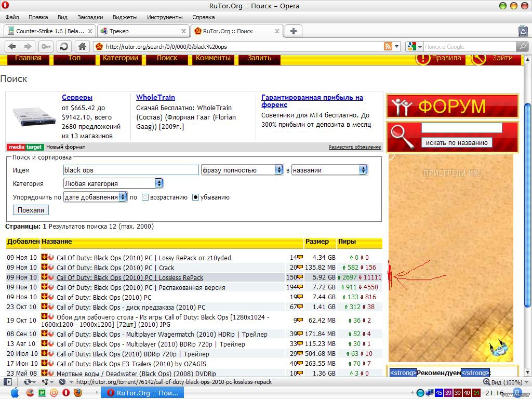Screen dimensions: 532x399
Task: Open the @ mail icon in taskbar
Action: coord(54,393)
